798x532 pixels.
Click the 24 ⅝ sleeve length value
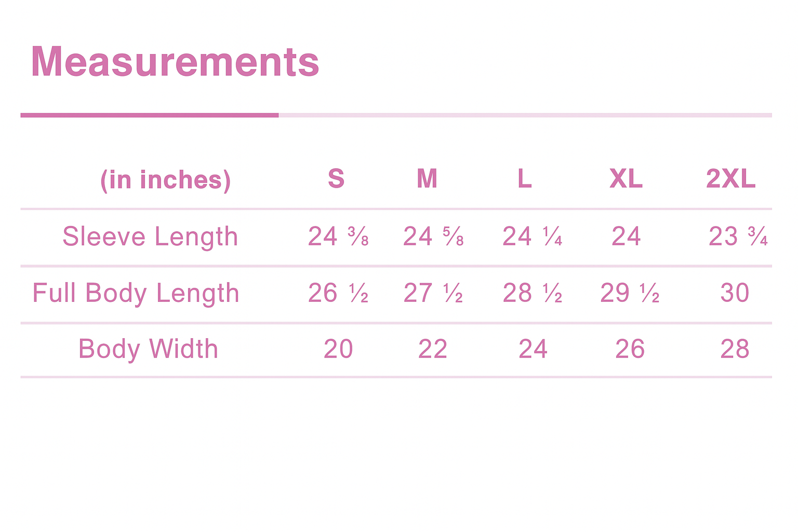pyautogui.click(x=433, y=236)
